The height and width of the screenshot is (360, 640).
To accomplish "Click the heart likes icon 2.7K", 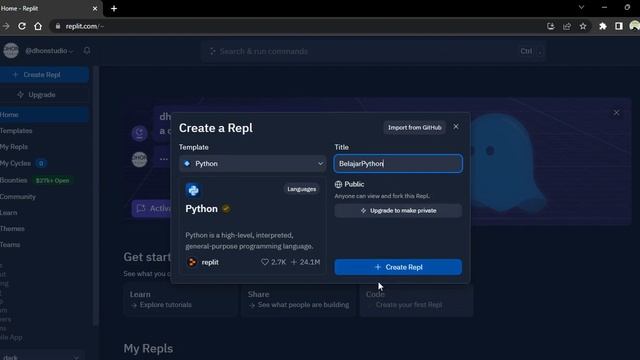I will 265,262.
